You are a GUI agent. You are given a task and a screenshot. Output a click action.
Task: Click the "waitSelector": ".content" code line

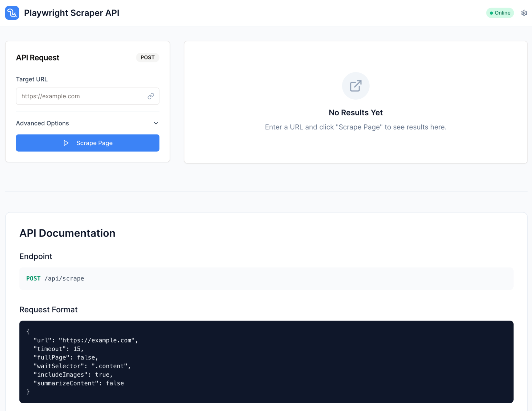point(82,366)
